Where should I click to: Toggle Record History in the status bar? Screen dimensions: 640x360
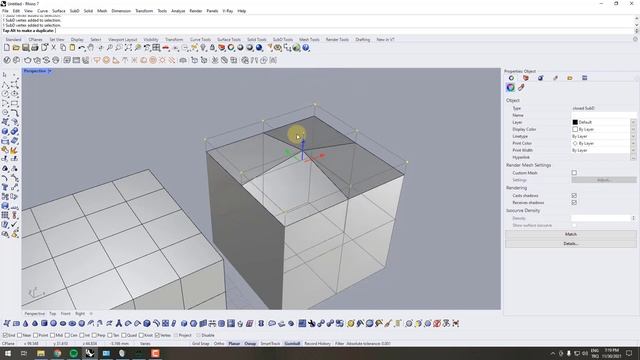(x=317, y=344)
